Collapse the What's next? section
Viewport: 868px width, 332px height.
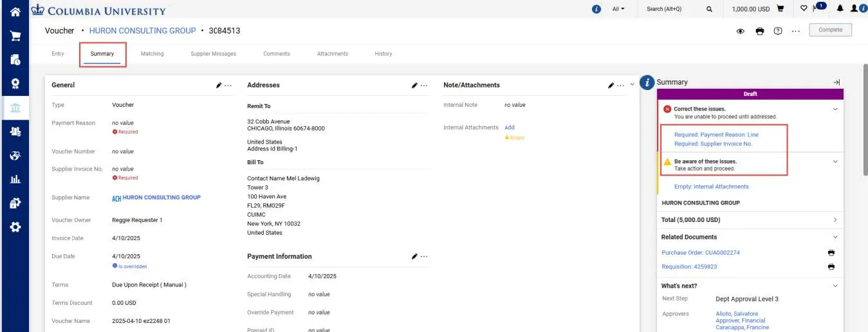click(x=835, y=286)
